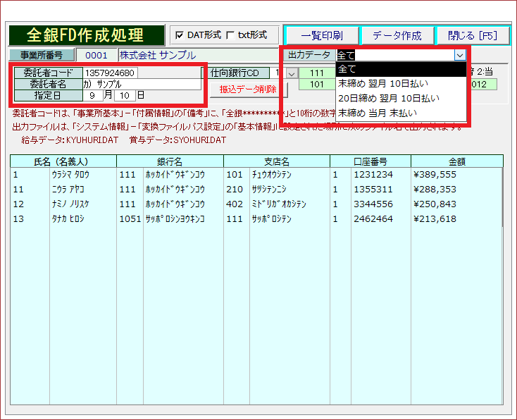Select 全て from the output data list
This screenshot has width=517, height=420.
click(x=400, y=69)
